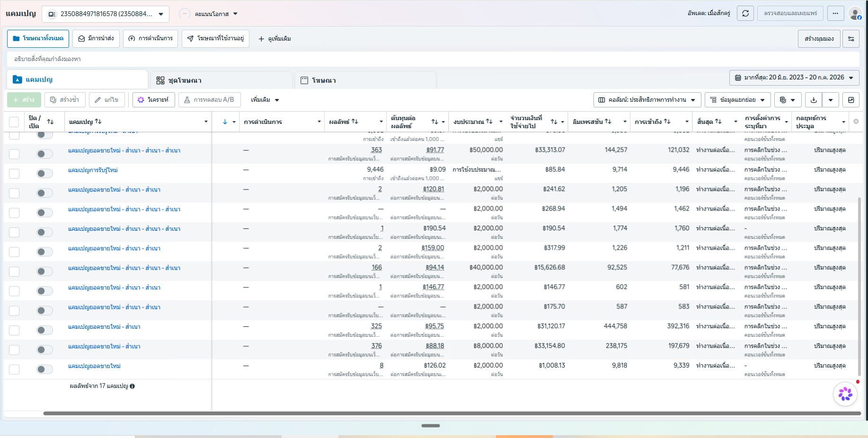Select all campaigns with the header checkbox
Image resolution: width=868 pixels, height=438 pixels.
coord(14,122)
